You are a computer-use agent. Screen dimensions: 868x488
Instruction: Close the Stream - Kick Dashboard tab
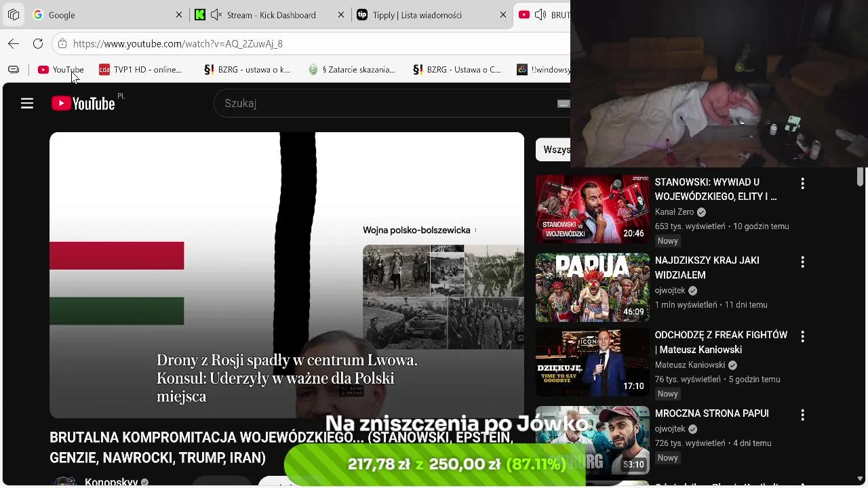coord(341,15)
